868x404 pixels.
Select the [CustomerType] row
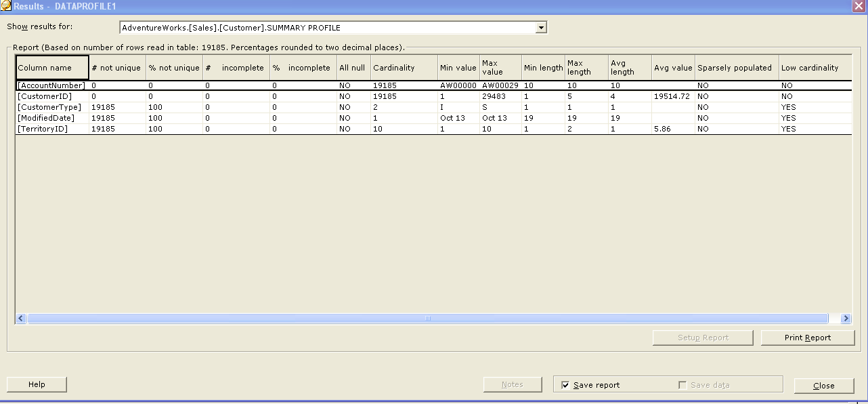click(x=433, y=107)
